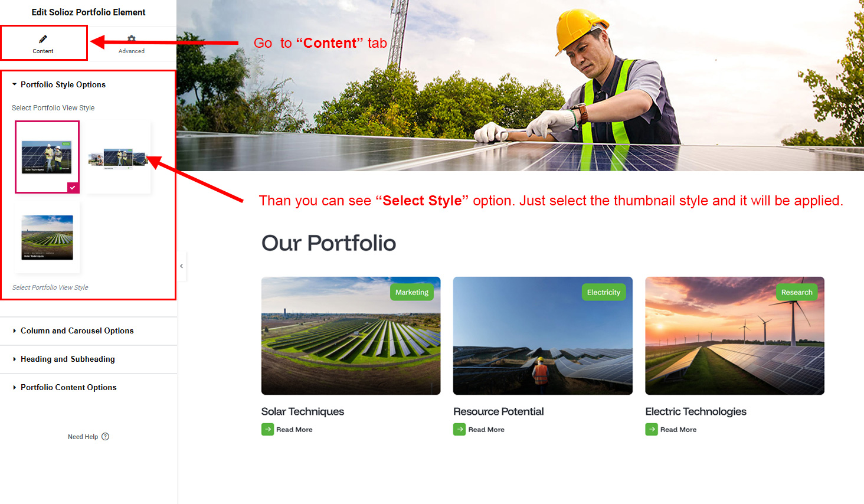Click green arrow icon under Resource Potential
Viewport: 864px width, 504px height.
(x=459, y=430)
